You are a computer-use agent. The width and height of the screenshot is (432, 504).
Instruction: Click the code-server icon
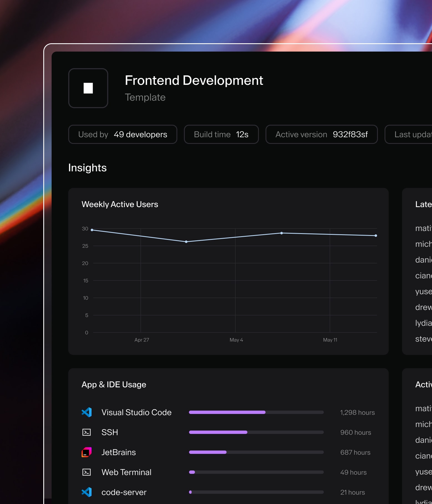point(87,492)
